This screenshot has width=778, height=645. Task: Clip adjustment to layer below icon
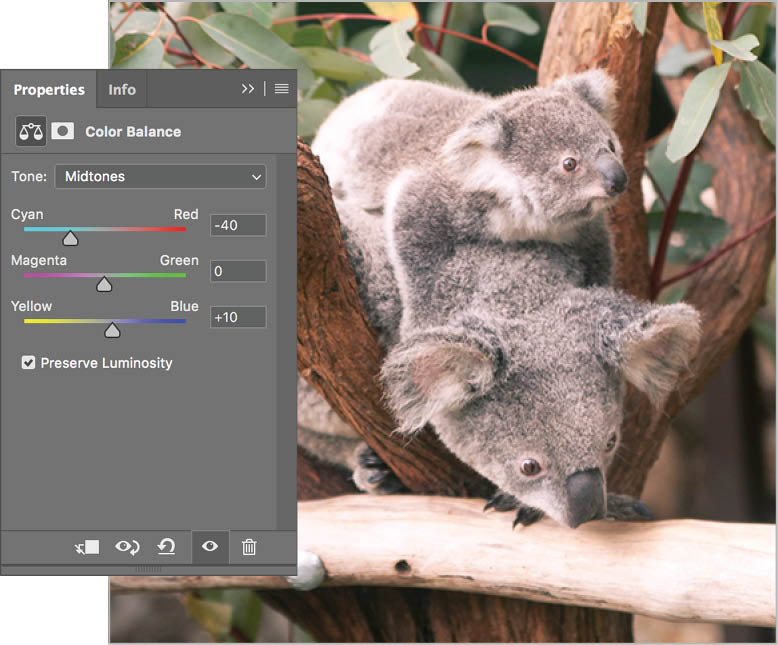tap(87, 547)
